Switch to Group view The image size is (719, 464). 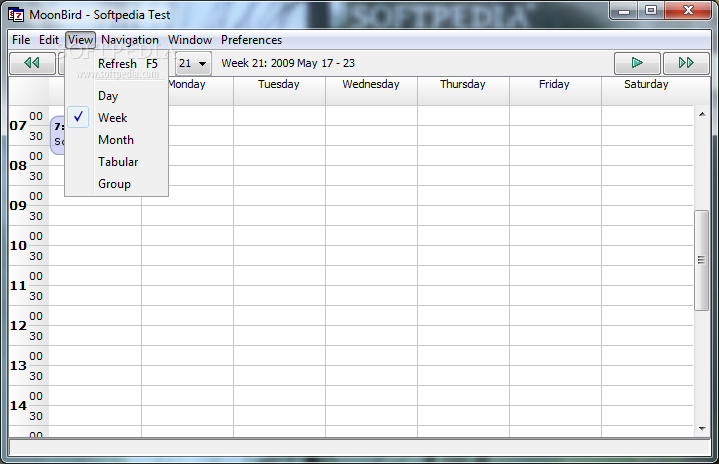tap(117, 184)
